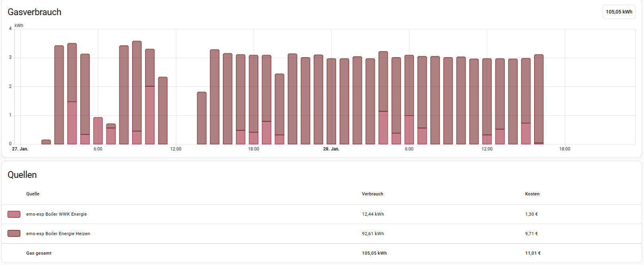Click the first tiny bar on 27. Jan.
Viewport: 644px width, 265px height.
click(46, 142)
